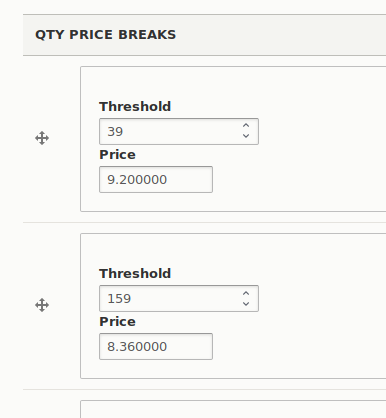Click blank space right of the 9.200000 field

click(297, 179)
